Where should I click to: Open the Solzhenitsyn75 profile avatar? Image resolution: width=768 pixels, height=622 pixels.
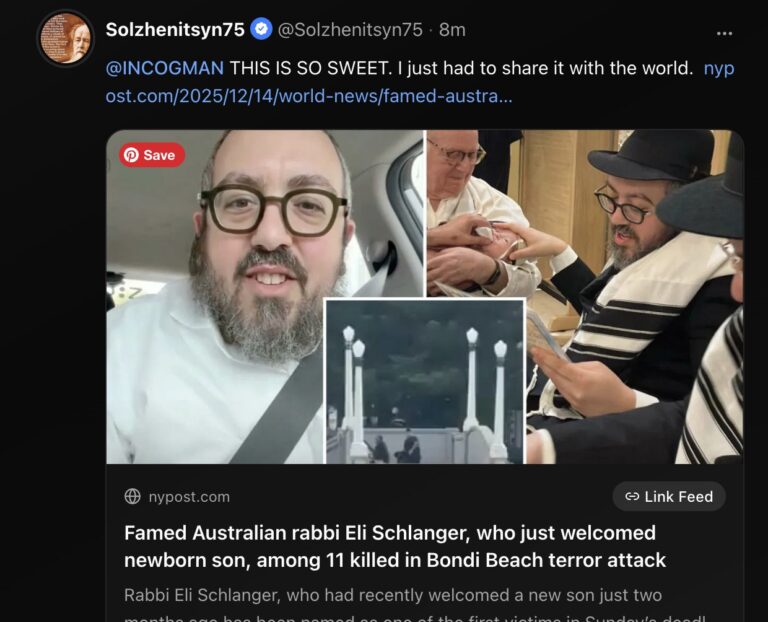(x=66, y=38)
